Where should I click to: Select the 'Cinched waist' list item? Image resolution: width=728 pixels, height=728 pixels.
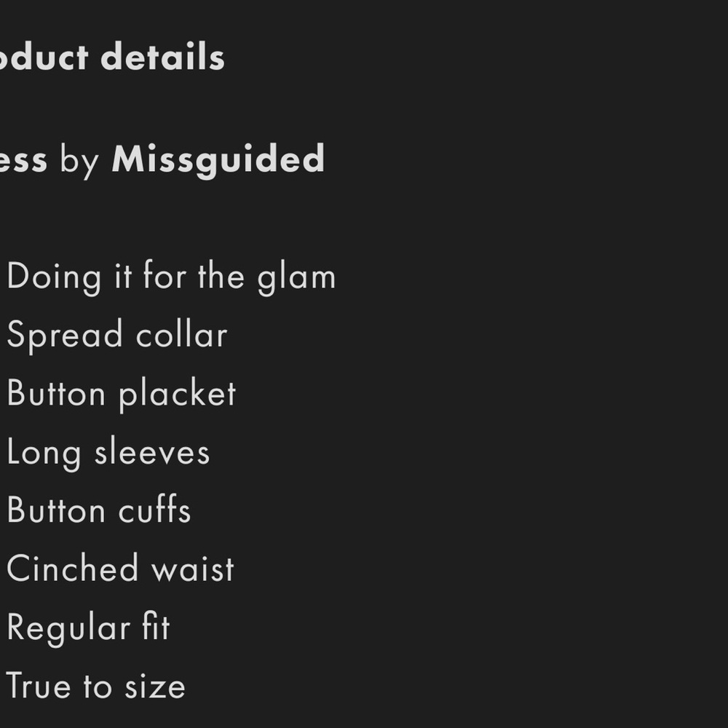pyautogui.click(x=120, y=569)
